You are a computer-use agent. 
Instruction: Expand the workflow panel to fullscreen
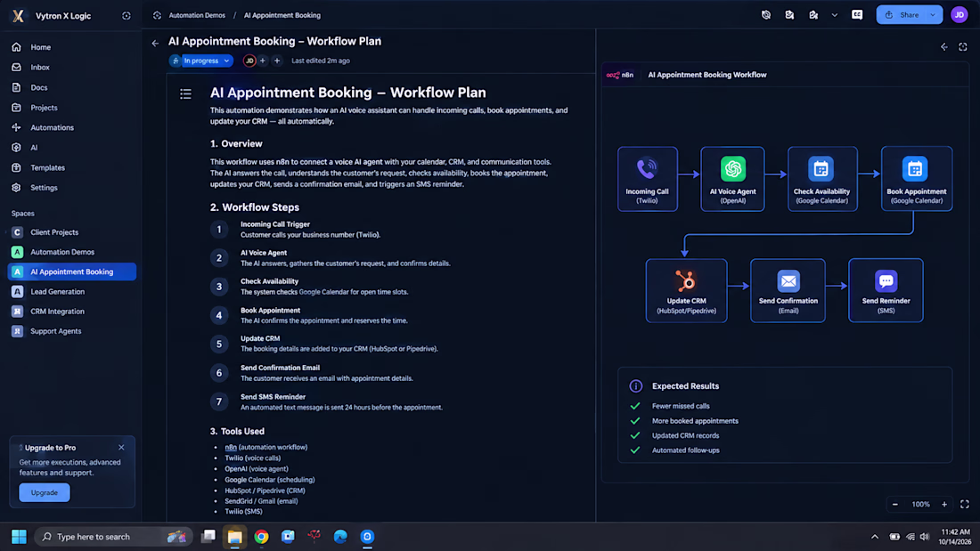click(963, 47)
